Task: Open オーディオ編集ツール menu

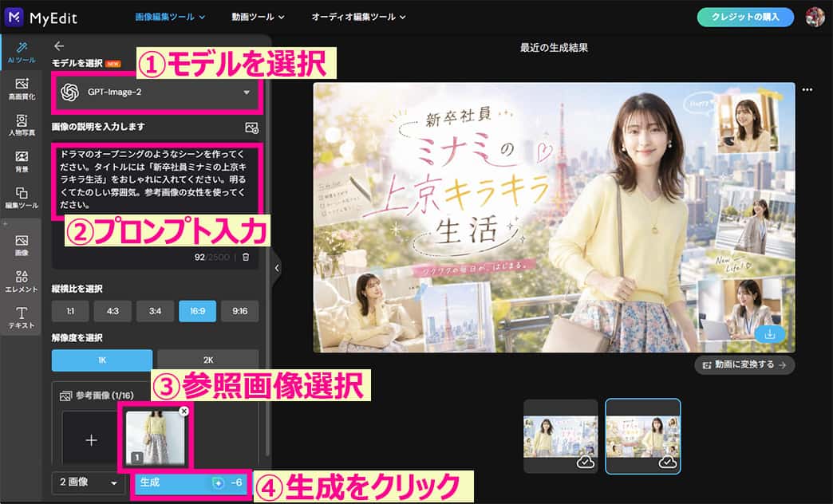Action: pyautogui.click(x=358, y=17)
